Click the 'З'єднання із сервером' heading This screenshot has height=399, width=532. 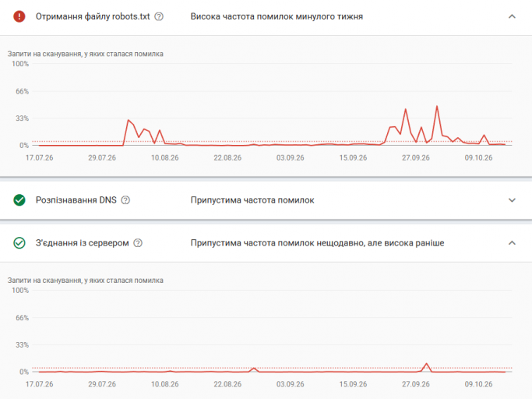click(82, 243)
